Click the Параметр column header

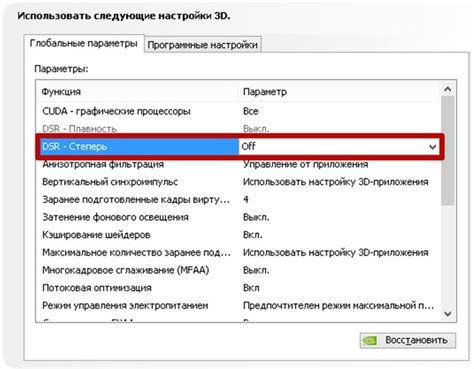coord(340,92)
